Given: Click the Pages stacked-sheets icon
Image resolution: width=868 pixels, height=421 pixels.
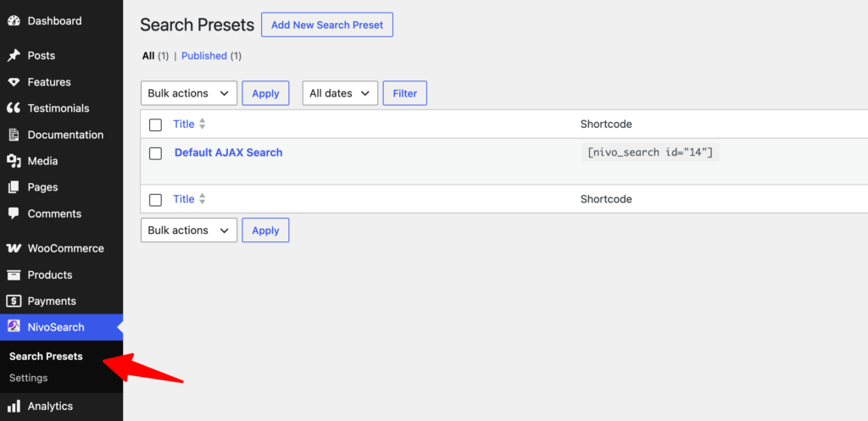Looking at the screenshot, I should pos(14,187).
